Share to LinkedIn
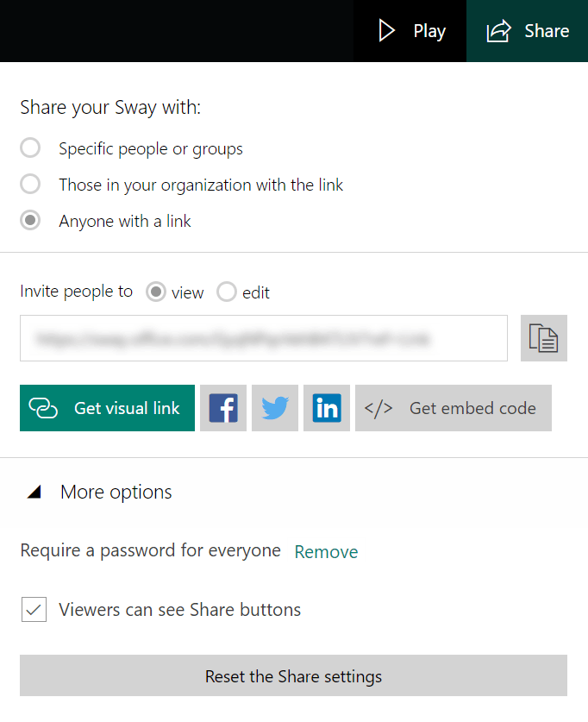The width and height of the screenshot is (588, 722). click(x=327, y=408)
